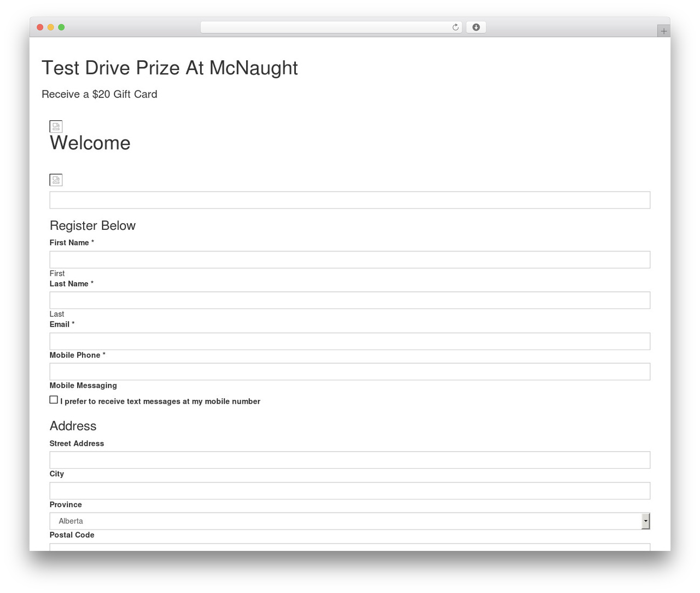Image resolution: width=700 pixels, height=593 pixels.
Task: Click the red close window button
Action: (40, 27)
